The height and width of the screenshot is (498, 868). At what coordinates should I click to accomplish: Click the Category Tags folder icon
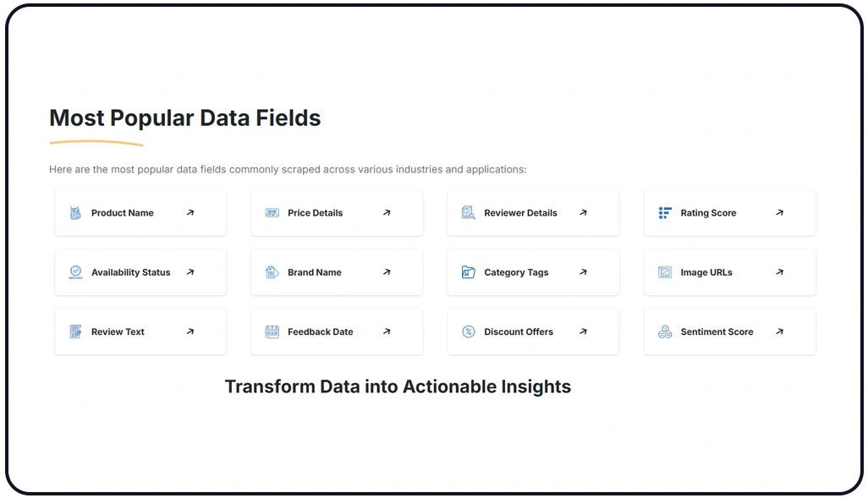[468, 272]
